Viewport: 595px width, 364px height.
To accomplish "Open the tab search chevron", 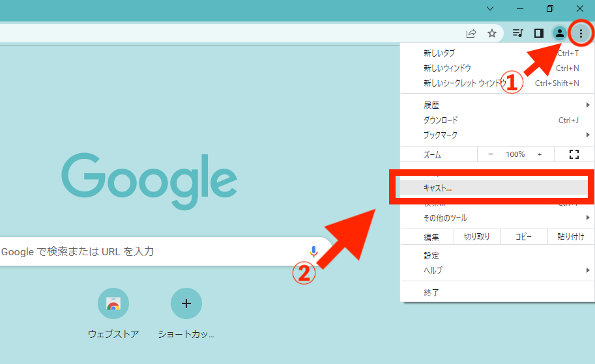I will (x=490, y=8).
